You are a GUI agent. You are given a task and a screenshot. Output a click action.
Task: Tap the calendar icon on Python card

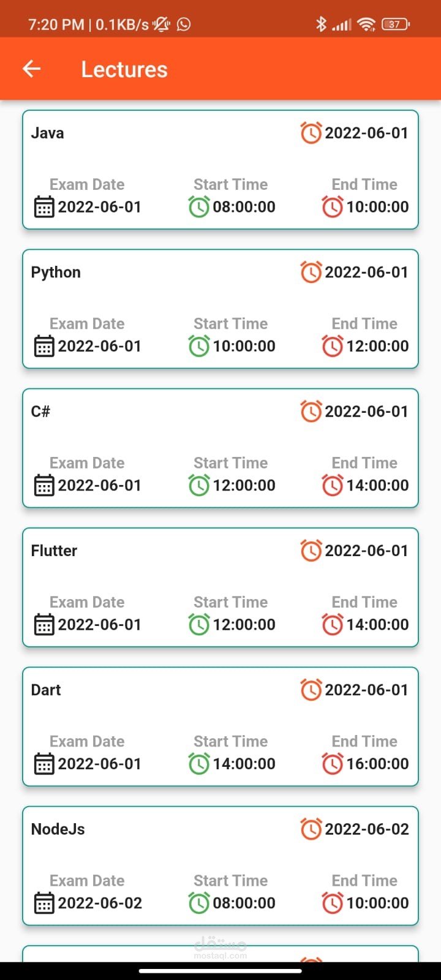click(43, 346)
